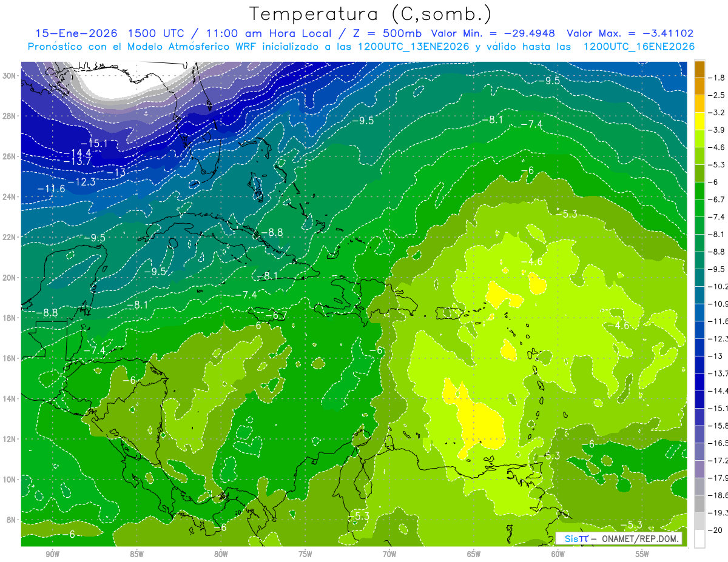Click the -13.7 contour label on the map

pos(78,161)
